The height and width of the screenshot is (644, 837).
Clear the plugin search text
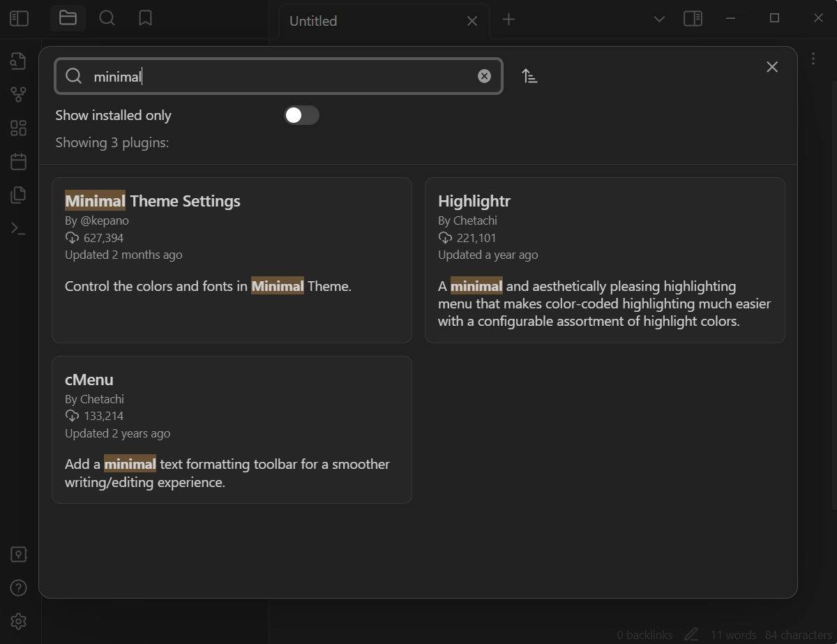(484, 76)
